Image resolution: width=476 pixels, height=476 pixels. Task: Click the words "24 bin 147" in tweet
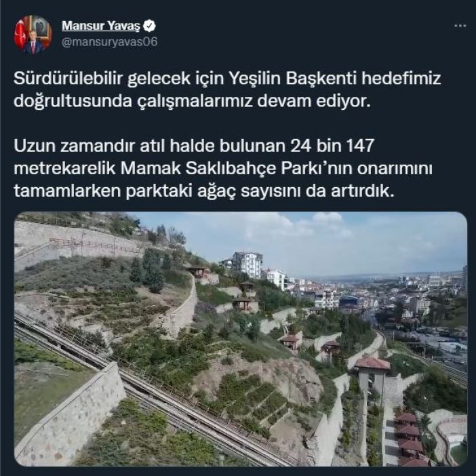(x=332, y=146)
